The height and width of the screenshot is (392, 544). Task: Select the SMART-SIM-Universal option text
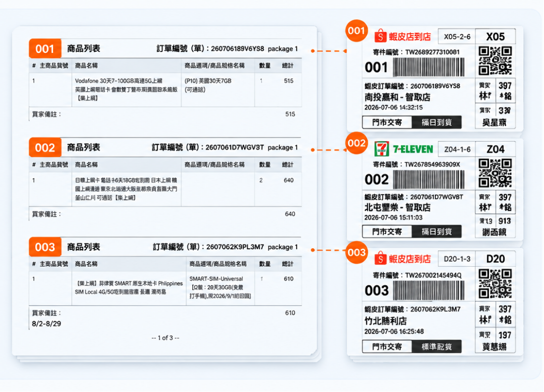[x=220, y=287]
